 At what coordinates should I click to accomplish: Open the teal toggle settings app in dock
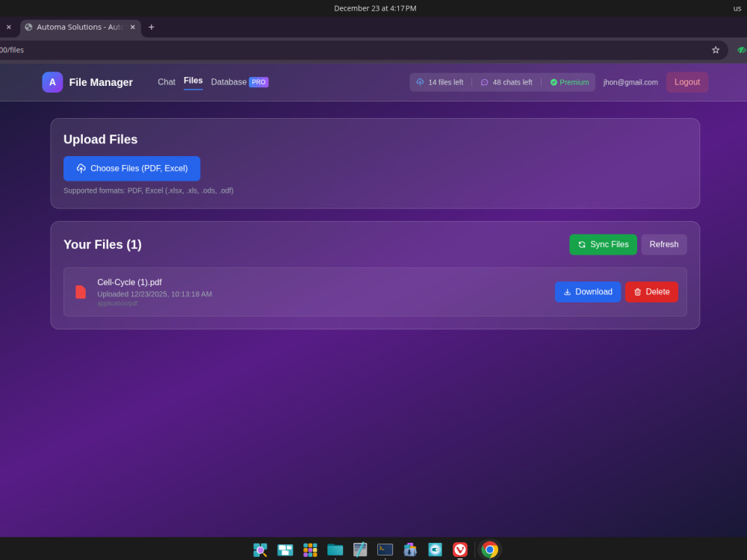tap(435, 550)
